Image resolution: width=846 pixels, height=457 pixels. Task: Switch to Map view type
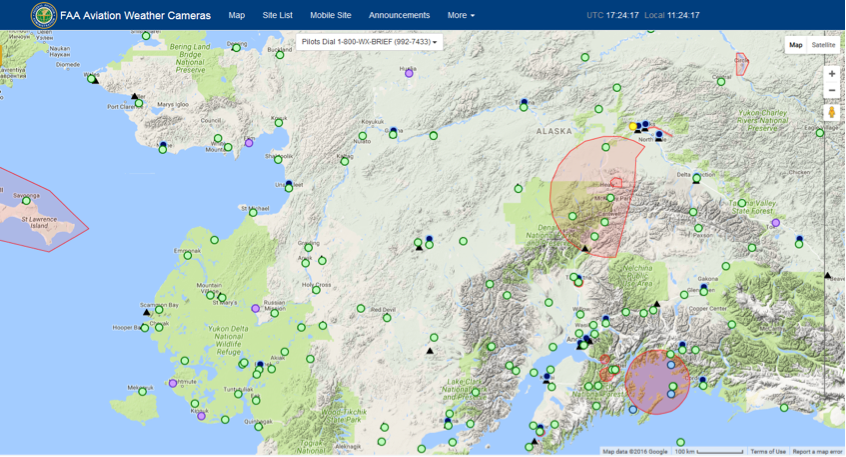tap(795, 45)
